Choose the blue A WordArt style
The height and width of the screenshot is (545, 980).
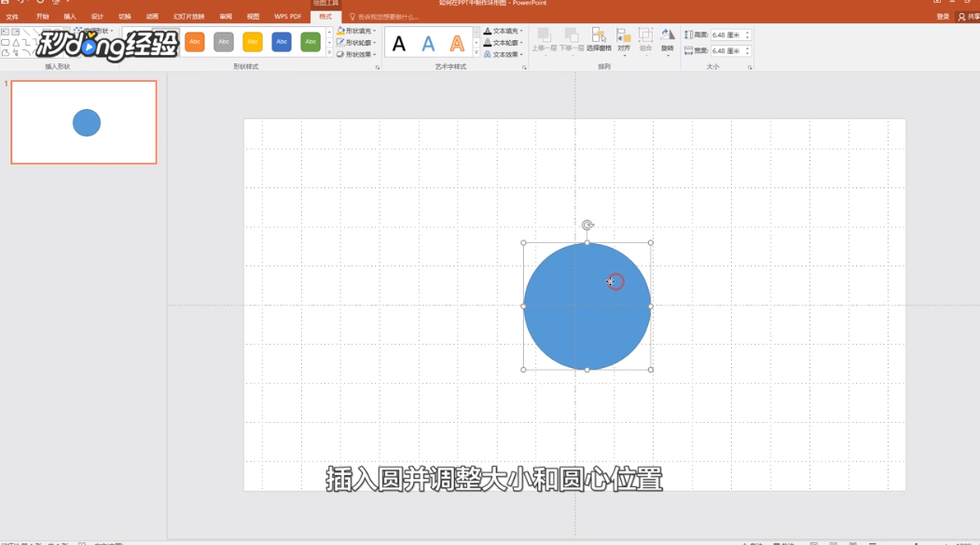(x=428, y=43)
